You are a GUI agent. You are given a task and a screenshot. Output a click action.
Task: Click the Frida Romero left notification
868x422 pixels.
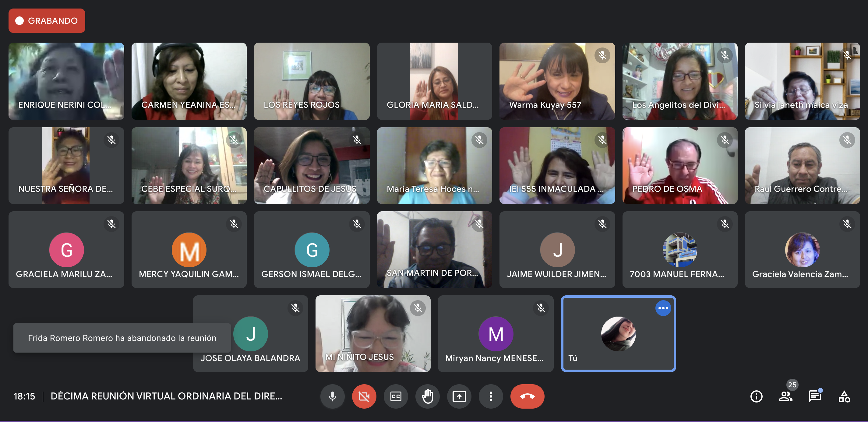click(122, 338)
